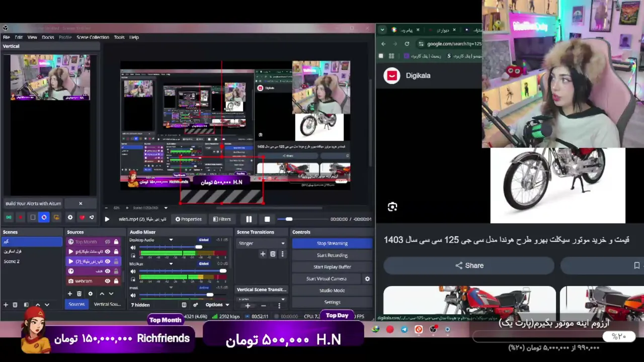Open Audio Mixer Options dropdown
The image size is (644, 362).
(x=217, y=305)
